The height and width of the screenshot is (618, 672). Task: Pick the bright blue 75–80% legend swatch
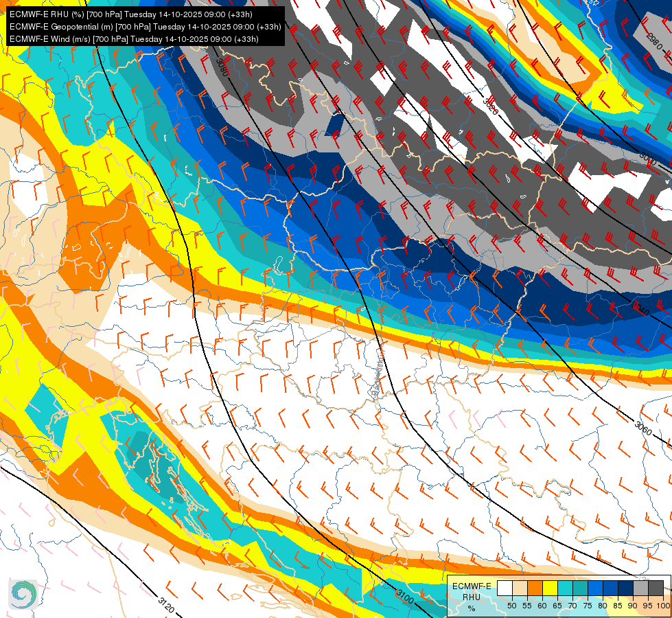coord(595,588)
